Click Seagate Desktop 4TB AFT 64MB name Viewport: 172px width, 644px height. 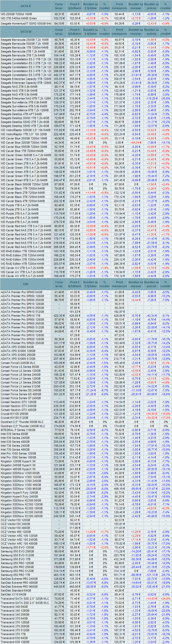point(21,114)
